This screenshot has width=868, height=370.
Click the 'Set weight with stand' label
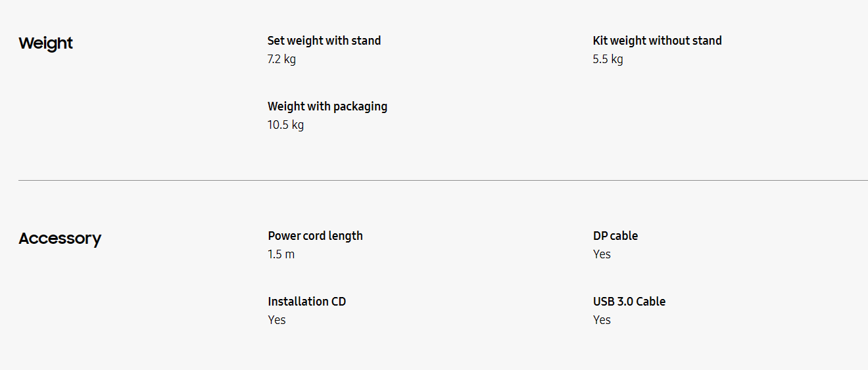(x=324, y=41)
